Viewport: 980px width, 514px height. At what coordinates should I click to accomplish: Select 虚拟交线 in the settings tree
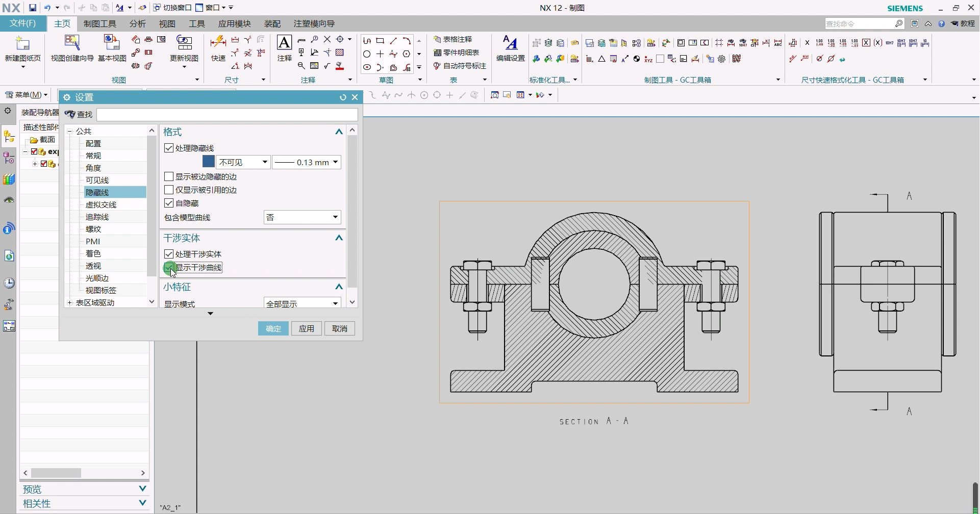coord(101,205)
